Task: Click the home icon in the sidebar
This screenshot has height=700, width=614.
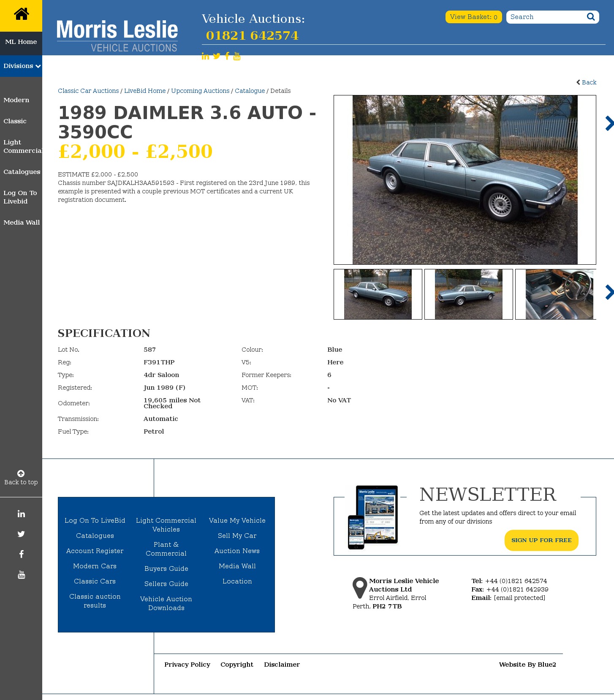Action: (x=21, y=14)
